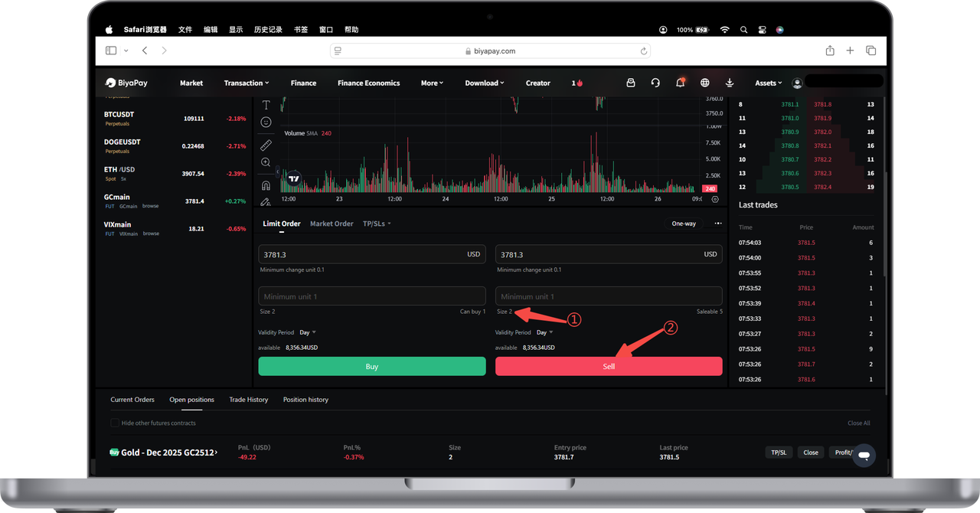
Task: Click the download arrow icon in header
Action: click(730, 83)
